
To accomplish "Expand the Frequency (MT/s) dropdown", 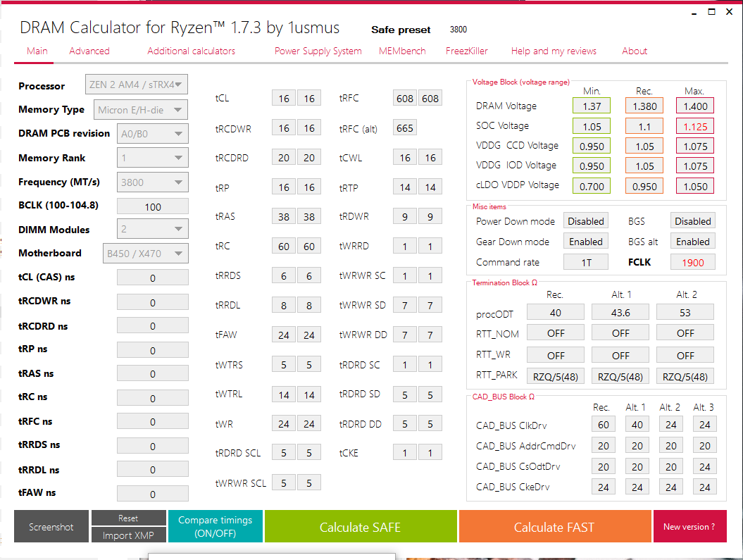I will coord(153,182).
